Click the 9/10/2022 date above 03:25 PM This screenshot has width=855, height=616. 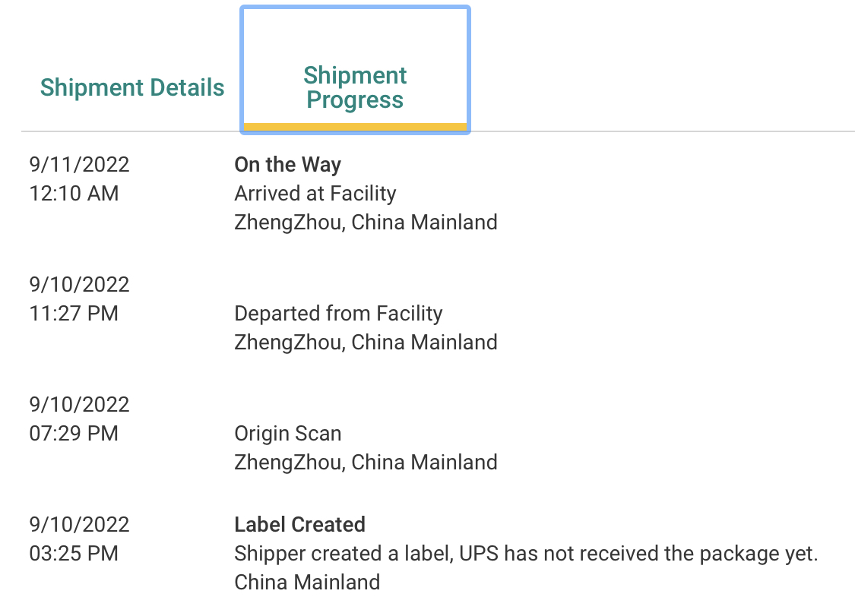[x=79, y=525]
